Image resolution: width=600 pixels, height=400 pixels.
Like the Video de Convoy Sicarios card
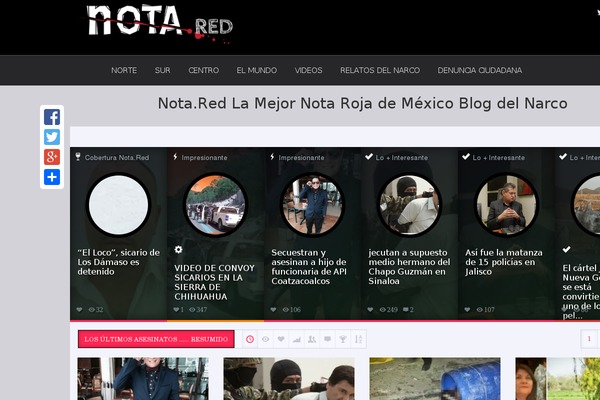click(176, 310)
